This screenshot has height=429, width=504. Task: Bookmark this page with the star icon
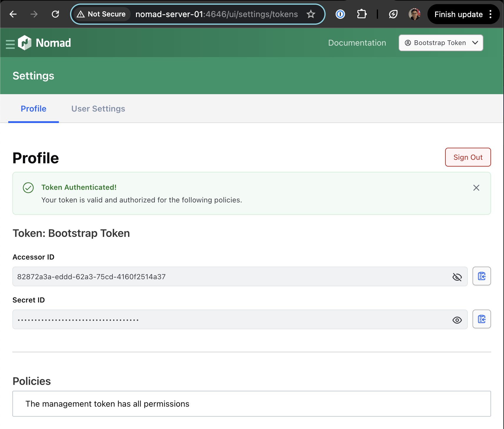pos(311,14)
